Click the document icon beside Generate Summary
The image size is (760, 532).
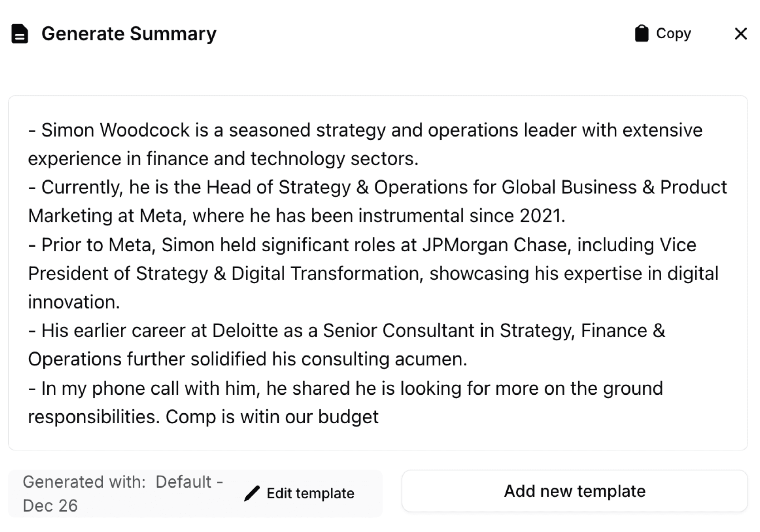click(20, 34)
